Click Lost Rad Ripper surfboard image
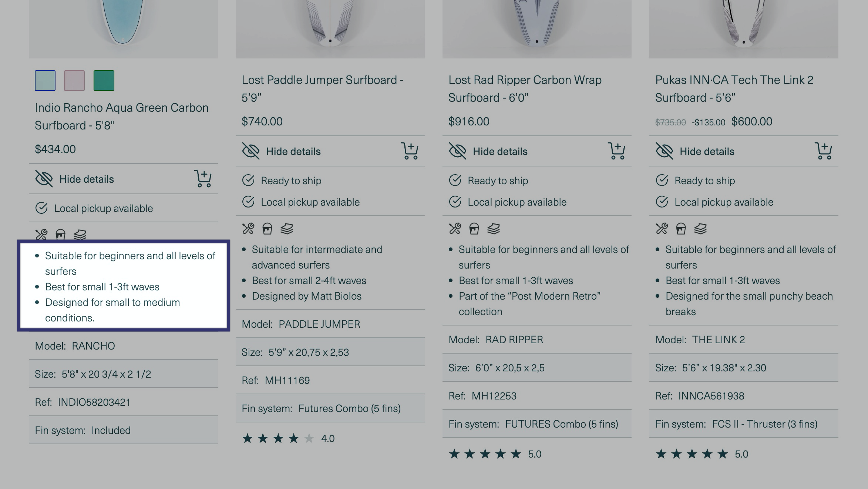 (x=537, y=29)
